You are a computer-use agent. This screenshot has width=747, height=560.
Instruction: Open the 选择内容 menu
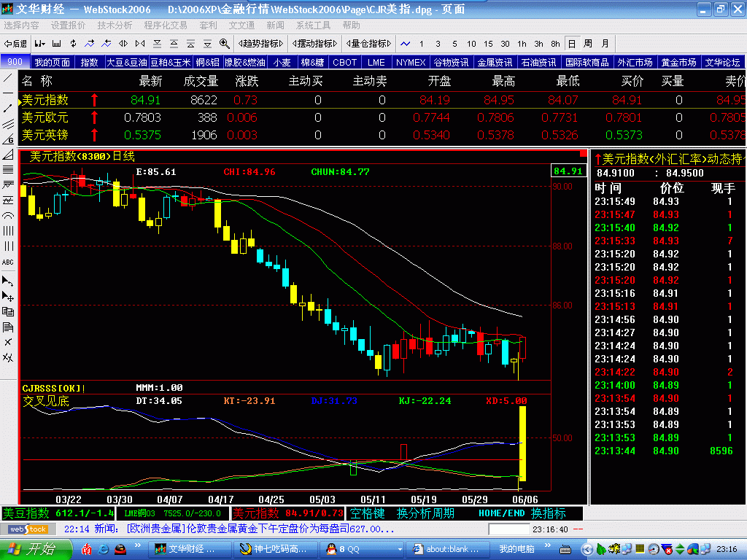point(21,26)
